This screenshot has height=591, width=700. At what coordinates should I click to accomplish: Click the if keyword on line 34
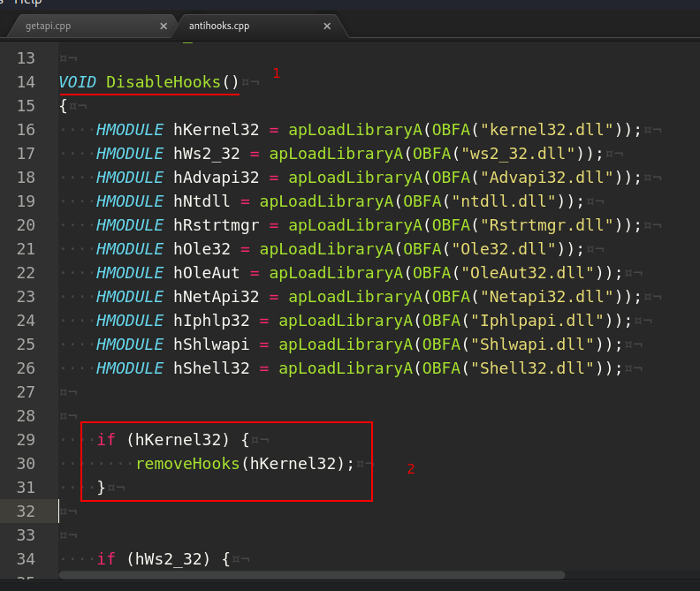pos(106,559)
